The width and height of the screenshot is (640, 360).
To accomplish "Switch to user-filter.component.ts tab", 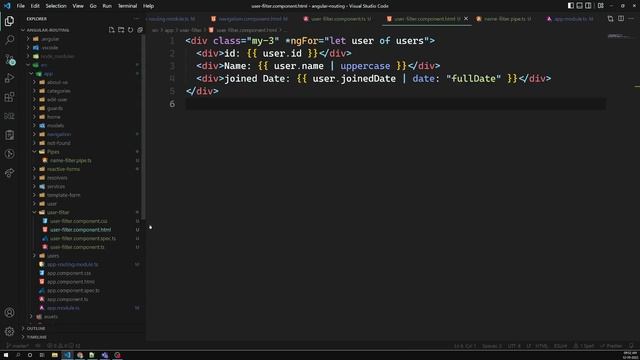I will click(338, 19).
